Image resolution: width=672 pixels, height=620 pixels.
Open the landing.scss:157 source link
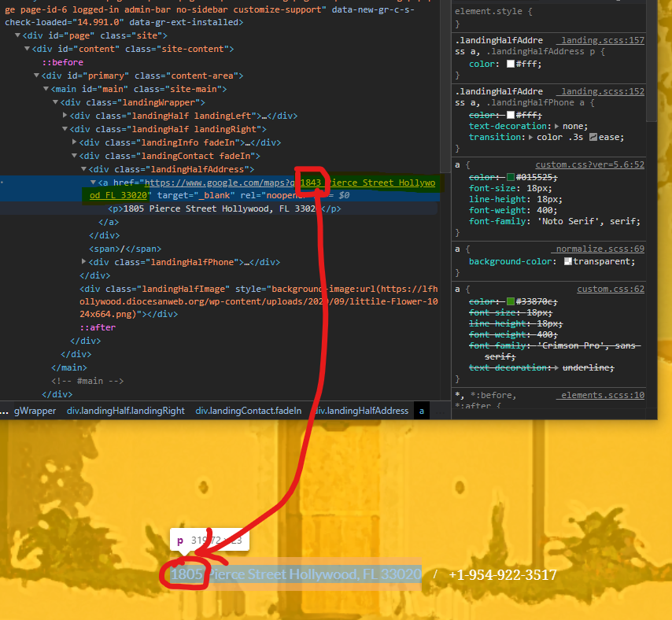click(602, 40)
